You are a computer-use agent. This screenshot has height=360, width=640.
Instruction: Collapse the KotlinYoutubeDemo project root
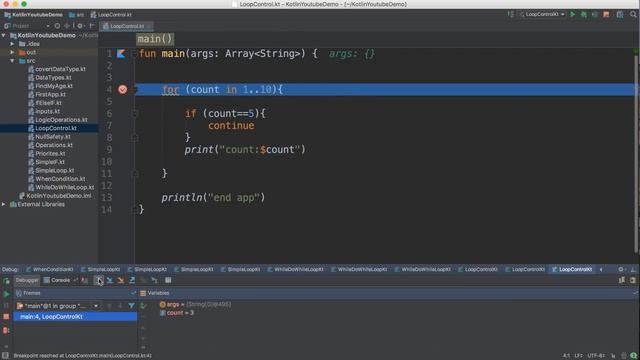[x=4, y=36]
